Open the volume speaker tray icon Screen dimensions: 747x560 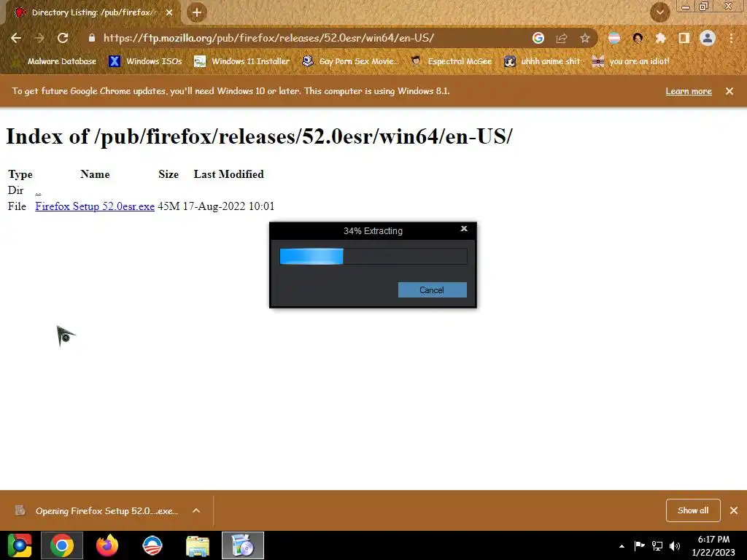tap(675, 545)
